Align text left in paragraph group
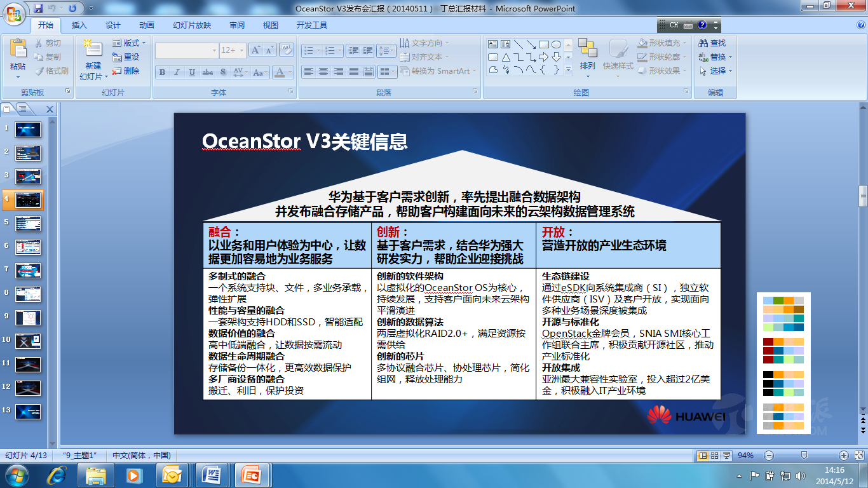This screenshot has height=488, width=868. tap(308, 72)
